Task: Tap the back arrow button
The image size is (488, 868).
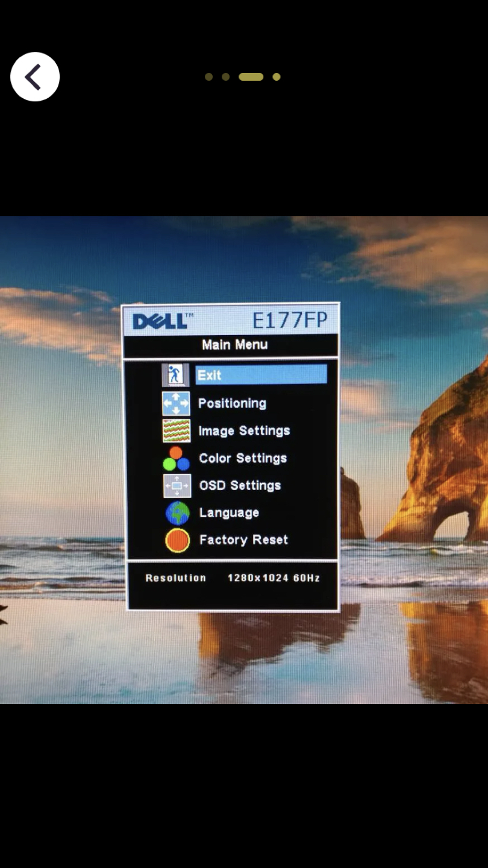Action: point(35,77)
